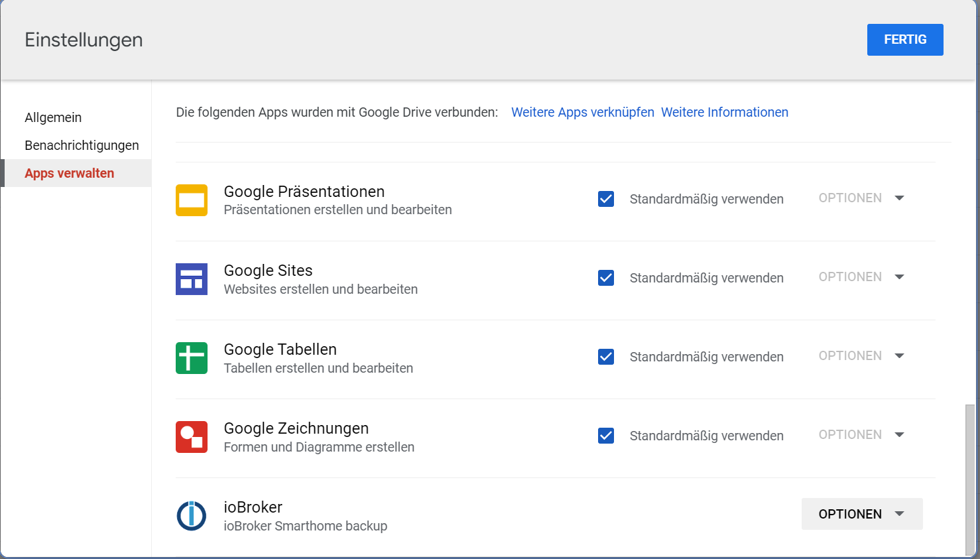Image resolution: width=980 pixels, height=559 pixels.
Task: Uncheck default use for Google Sites
Action: pos(606,278)
